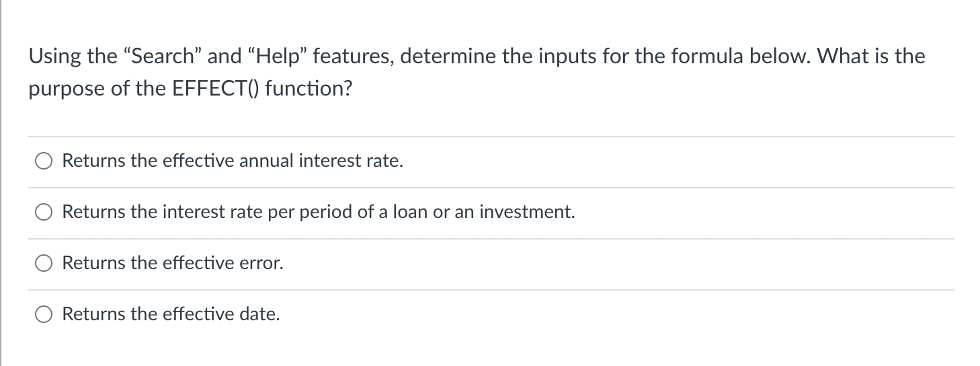980x366 pixels.
Task: Click label text about loan or an investment
Action: (319, 213)
